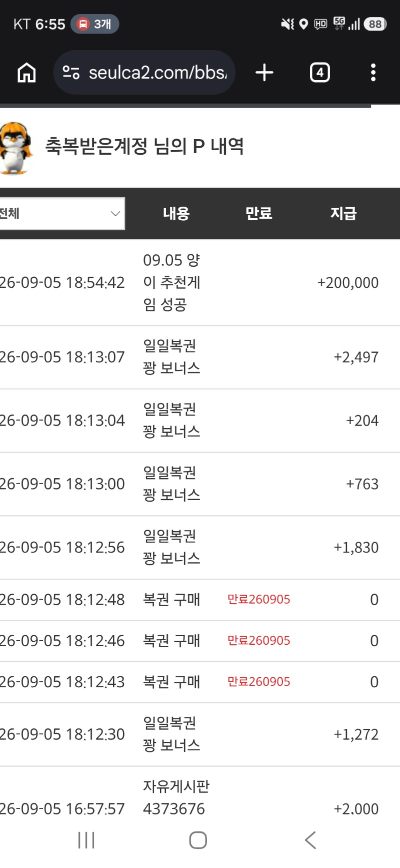Tap the browser home icon

click(26, 73)
